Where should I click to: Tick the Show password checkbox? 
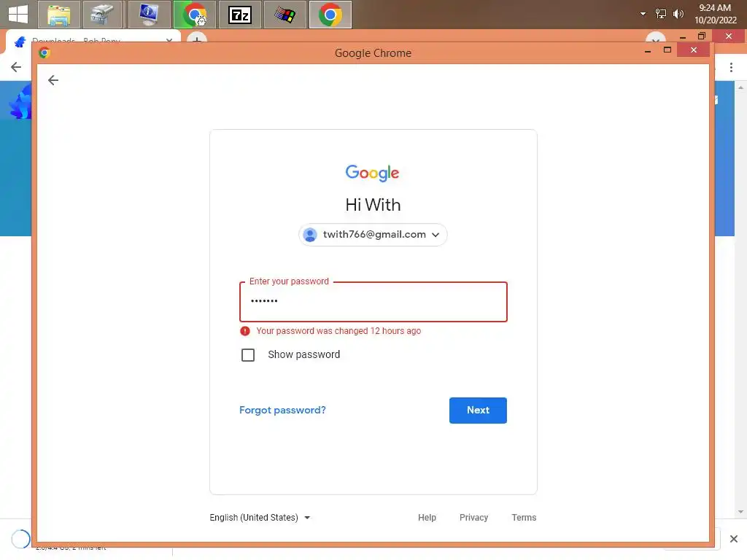pos(248,355)
